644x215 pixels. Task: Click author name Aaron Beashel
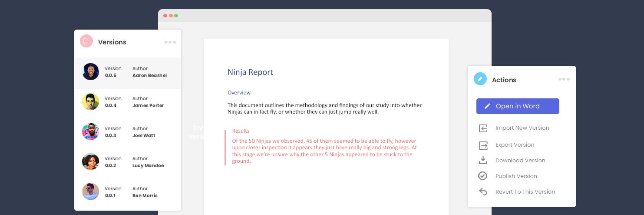(149, 75)
